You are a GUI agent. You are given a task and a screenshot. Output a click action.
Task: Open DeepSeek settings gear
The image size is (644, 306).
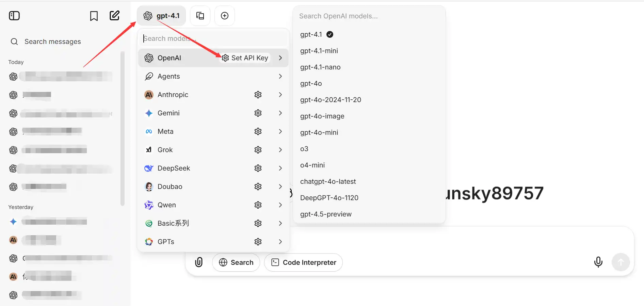click(258, 168)
